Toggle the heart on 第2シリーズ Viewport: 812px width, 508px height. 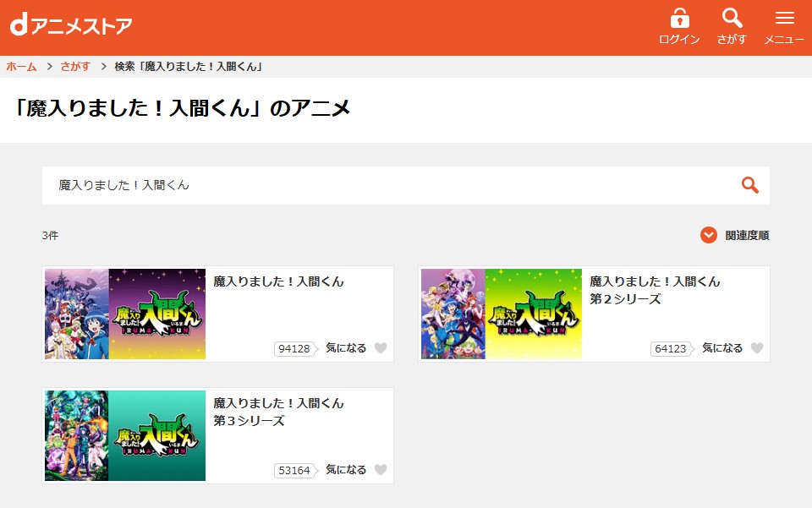(757, 347)
